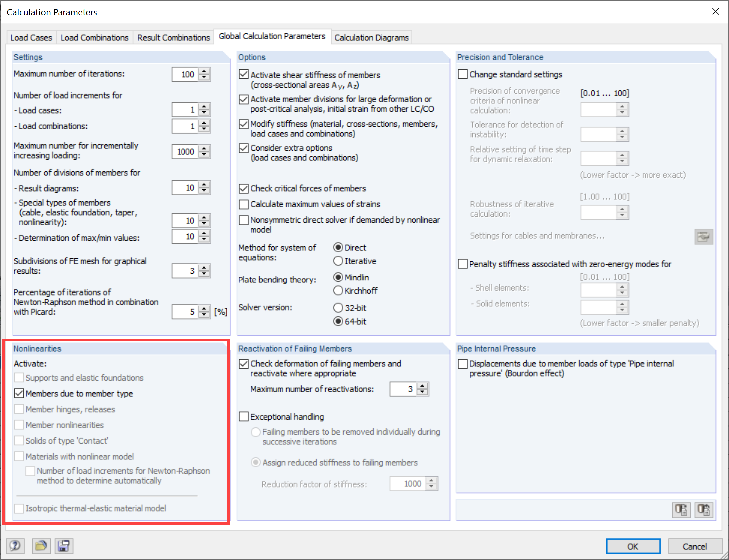Increment maximum number of iterations with up arrow

(204, 71)
